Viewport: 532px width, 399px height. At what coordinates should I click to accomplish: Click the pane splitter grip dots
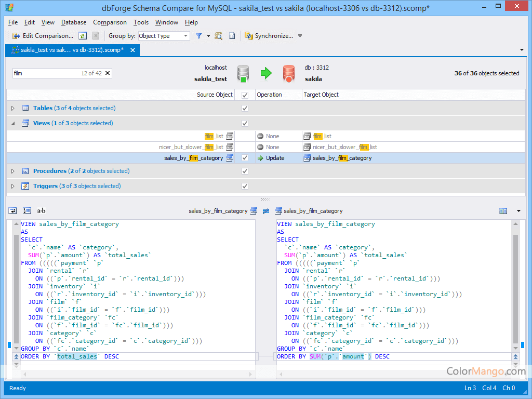(x=265, y=200)
